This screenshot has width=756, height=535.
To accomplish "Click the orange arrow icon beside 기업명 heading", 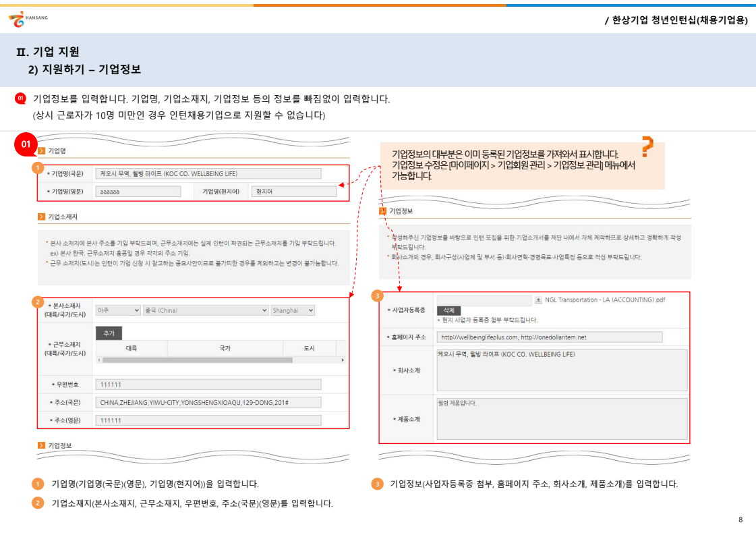I will tap(42, 151).
